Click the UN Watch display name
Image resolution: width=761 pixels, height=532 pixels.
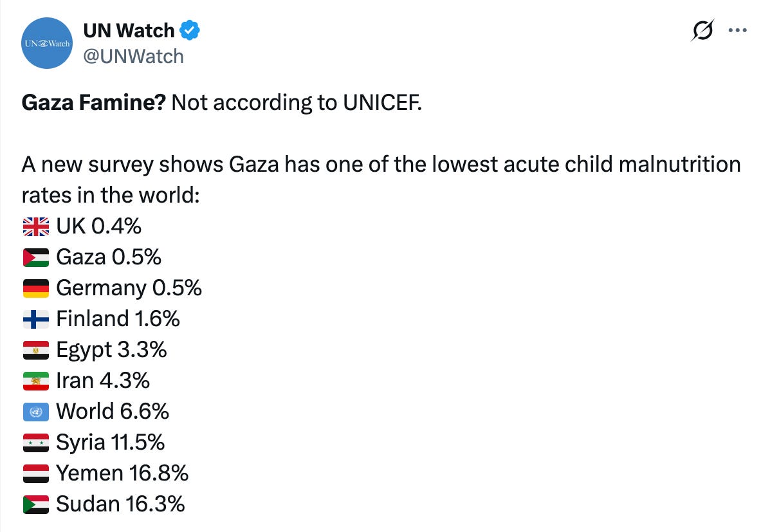point(129,31)
